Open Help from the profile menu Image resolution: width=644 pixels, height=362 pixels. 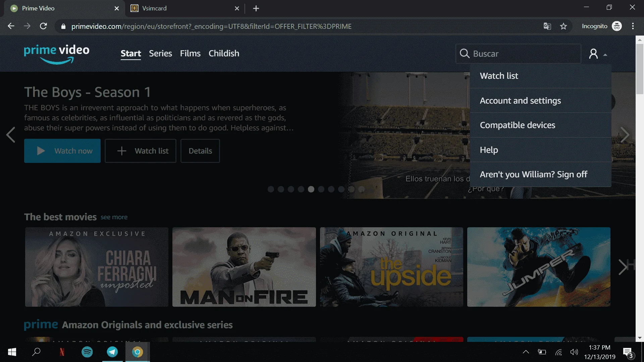[540, 150]
